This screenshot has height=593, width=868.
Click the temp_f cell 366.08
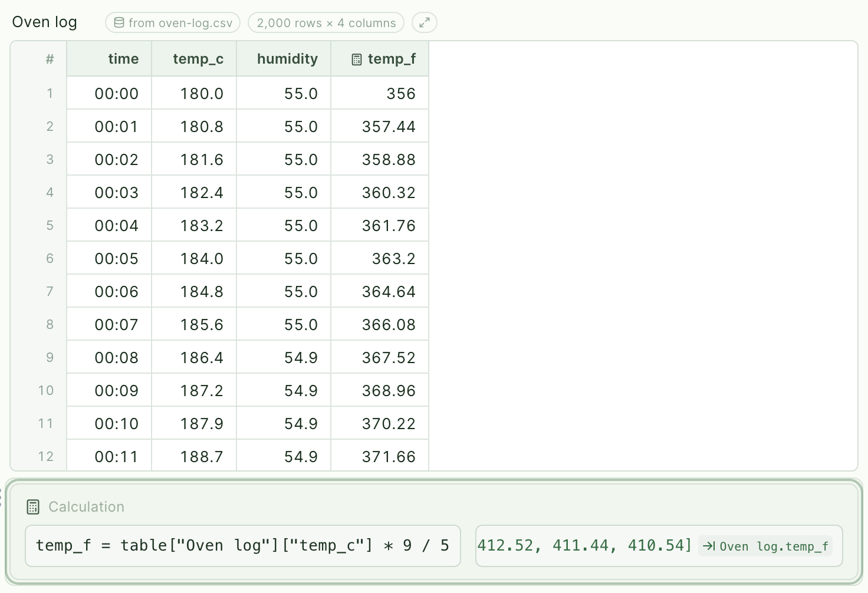point(380,324)
